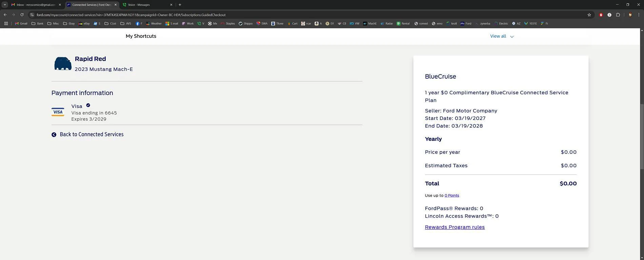Open the 0 Points link

point(452,196)
